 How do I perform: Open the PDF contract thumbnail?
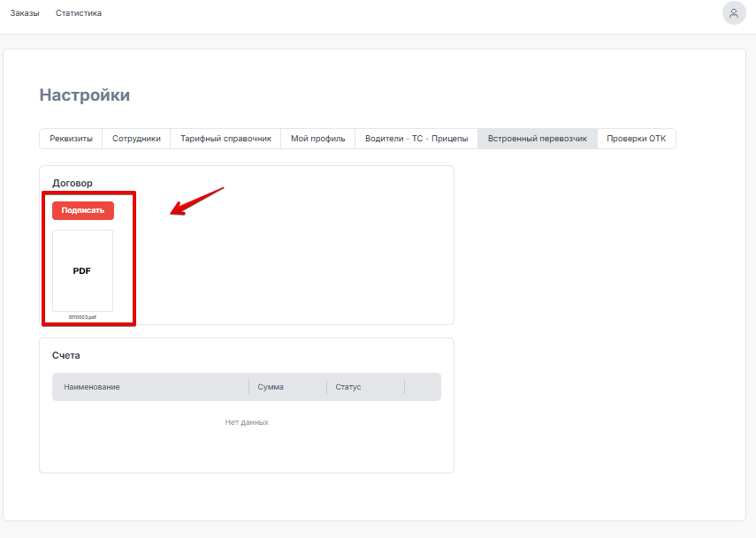(82, 270)
